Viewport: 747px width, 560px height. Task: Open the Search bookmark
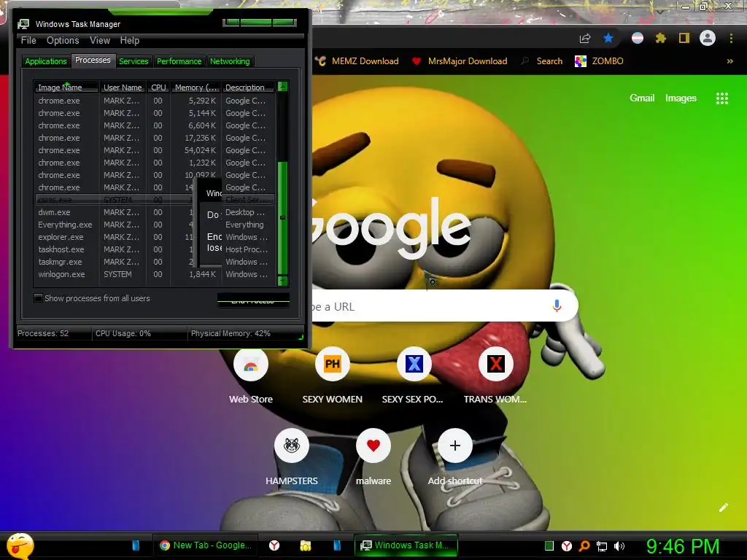click(x=542, y=61)
